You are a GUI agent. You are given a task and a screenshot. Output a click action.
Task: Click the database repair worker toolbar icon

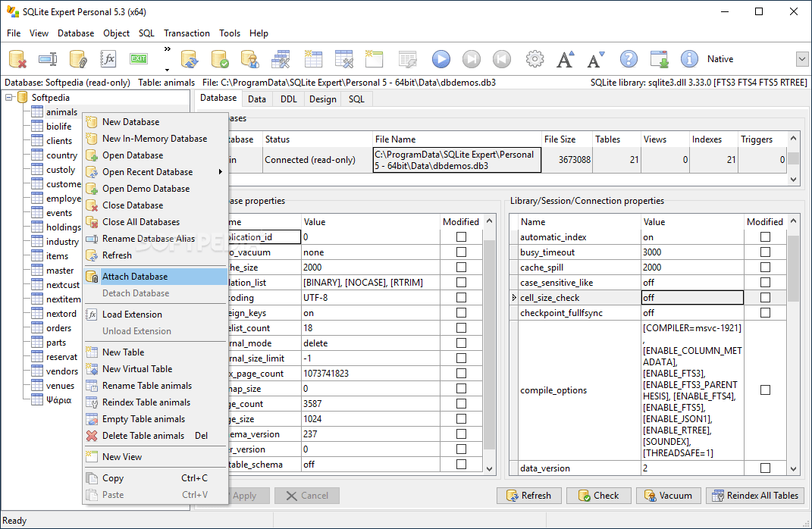tap(249, 59)
